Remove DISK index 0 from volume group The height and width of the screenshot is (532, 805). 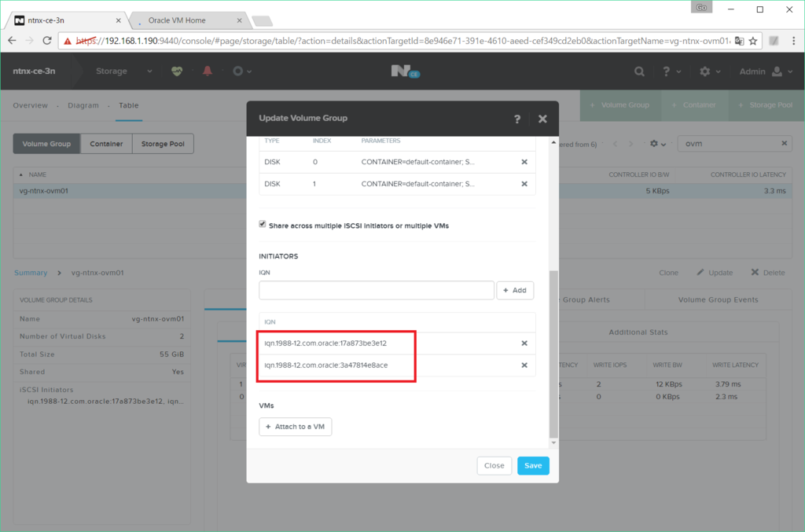524,162
